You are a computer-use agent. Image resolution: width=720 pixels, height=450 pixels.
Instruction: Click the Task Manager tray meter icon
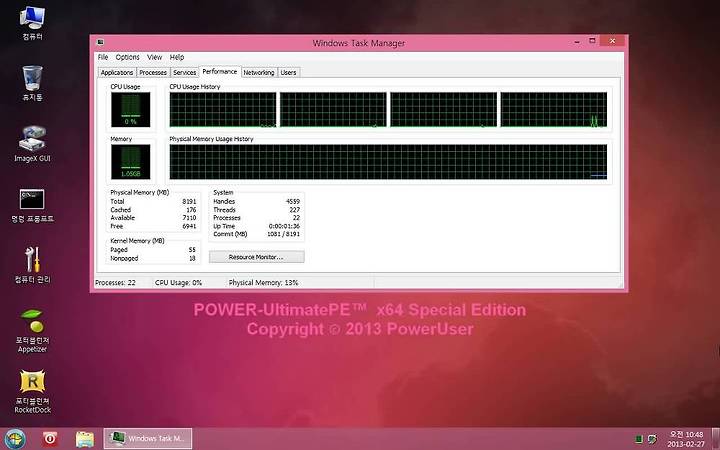[x=639, y=439]
